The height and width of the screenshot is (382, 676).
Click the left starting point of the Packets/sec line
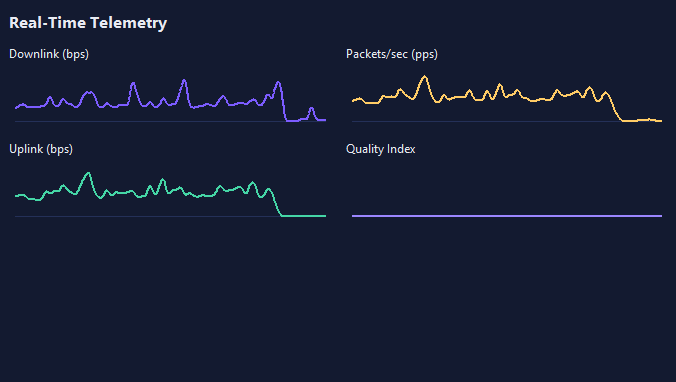click(x=354, y=100)
